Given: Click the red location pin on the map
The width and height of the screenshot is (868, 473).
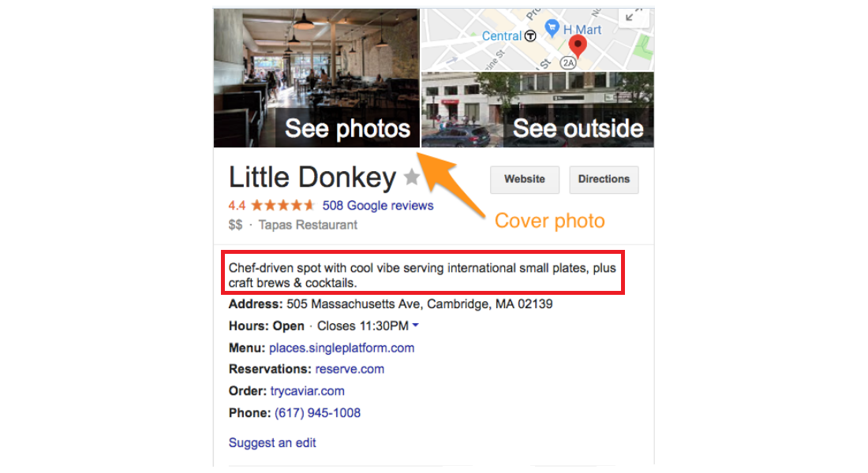Looking at the screenshot, I should (578, 47).
